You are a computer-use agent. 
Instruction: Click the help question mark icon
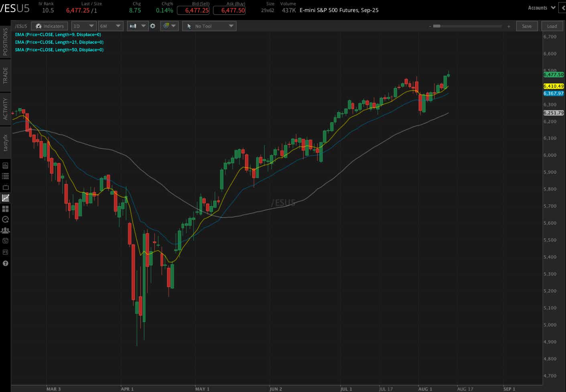[5, 263]
